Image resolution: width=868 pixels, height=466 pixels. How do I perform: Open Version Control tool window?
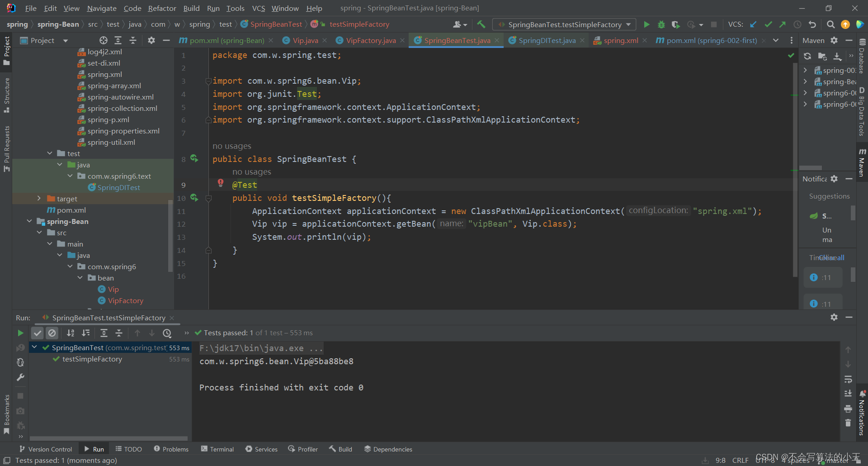point(46,449)
